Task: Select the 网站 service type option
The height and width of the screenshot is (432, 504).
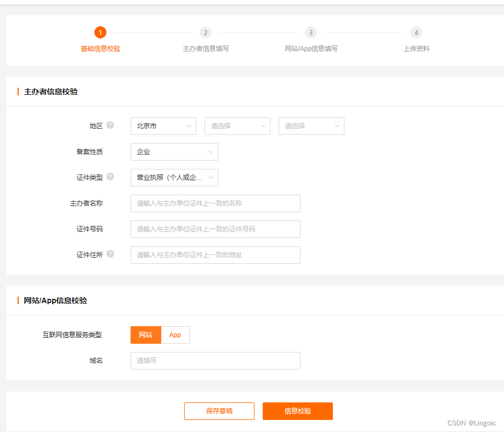Action: [145, 334]
